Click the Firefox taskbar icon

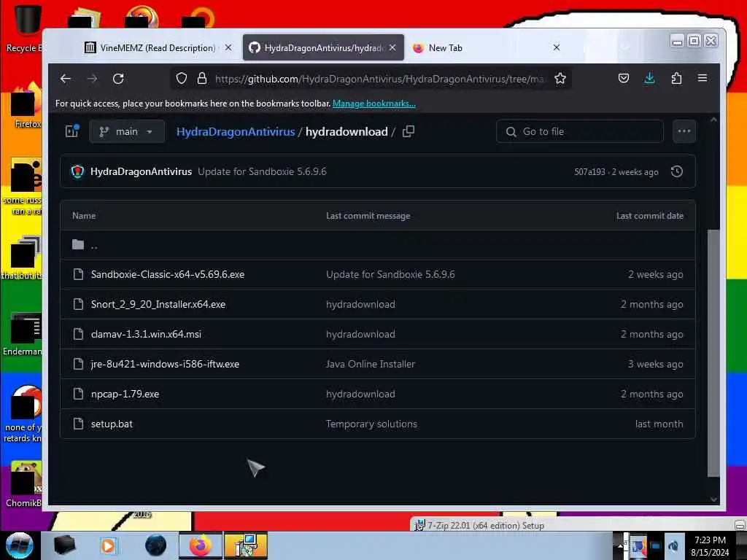pyautogui.click(x=201, y=545)
